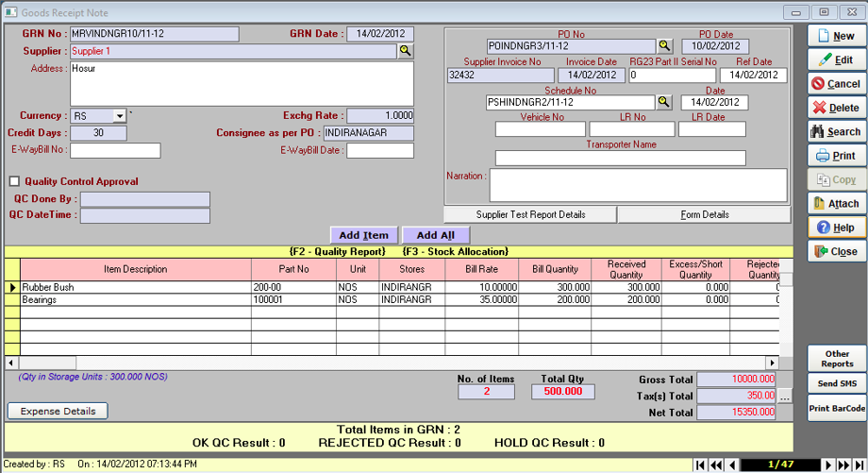
Task: Open Schedule No lookup magnifier icon
Action: 663,102
